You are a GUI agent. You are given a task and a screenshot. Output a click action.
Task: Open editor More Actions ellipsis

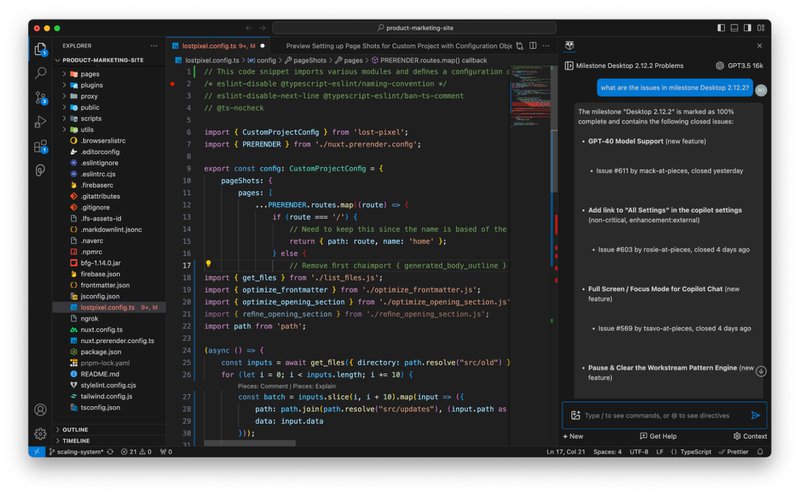pos(546,46)
